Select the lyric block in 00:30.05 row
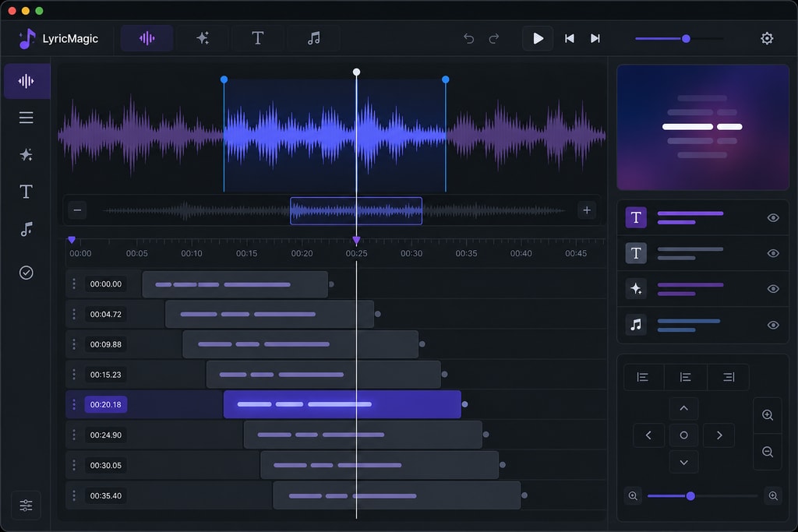Image resolution: width=798 pixels, height=532 pixels. coord(380,465)
